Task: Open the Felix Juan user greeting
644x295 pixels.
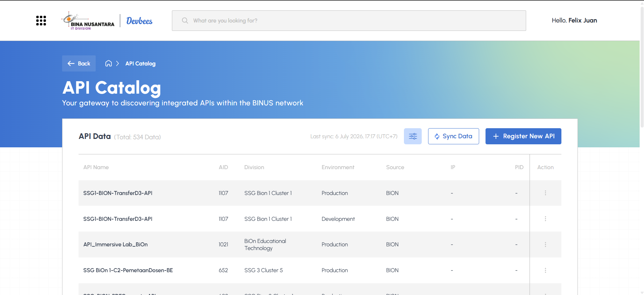Action: click(574, 20)
